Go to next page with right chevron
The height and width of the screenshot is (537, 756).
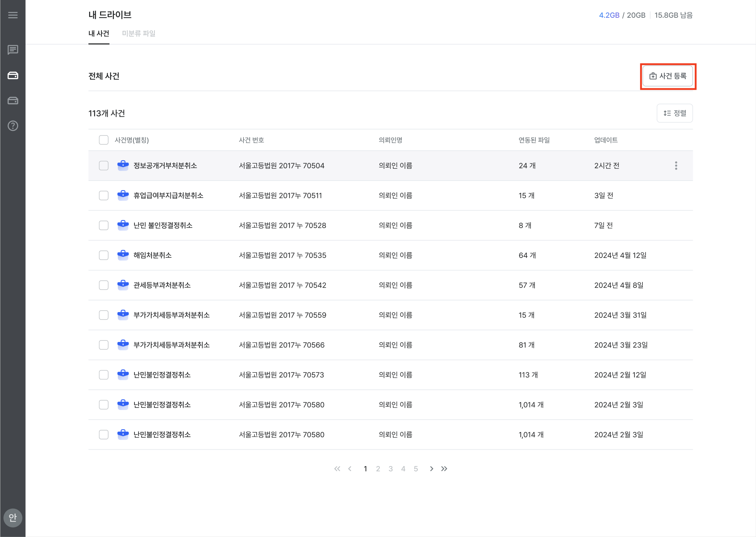[431, 469]
